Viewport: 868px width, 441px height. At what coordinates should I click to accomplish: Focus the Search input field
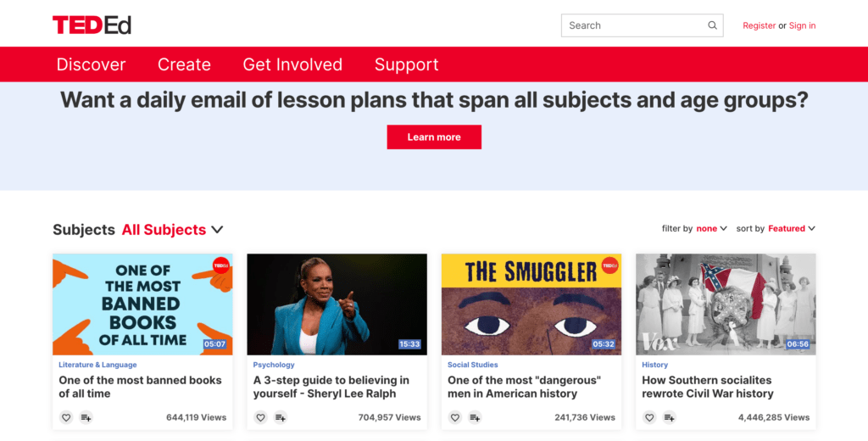pyautogui.click(x=635, y=25)
